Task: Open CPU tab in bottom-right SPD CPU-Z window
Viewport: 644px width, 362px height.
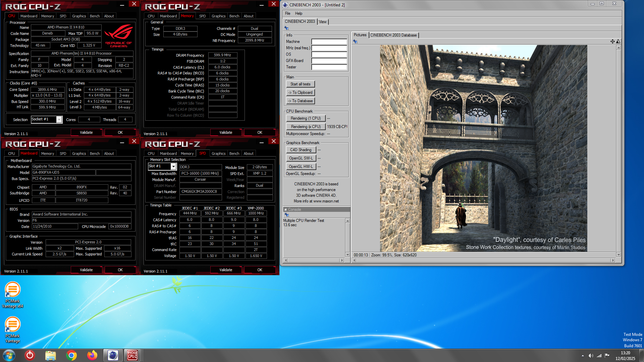Action: (x=151, y=154)
